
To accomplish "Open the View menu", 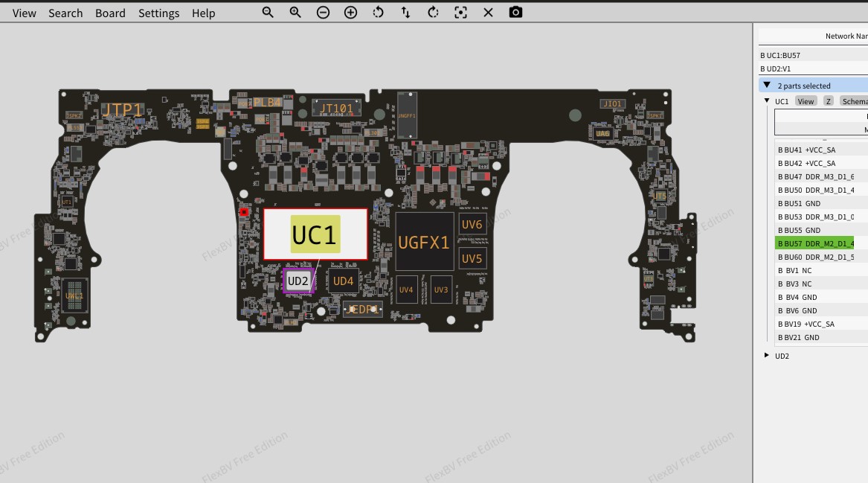I will [25, 13].
